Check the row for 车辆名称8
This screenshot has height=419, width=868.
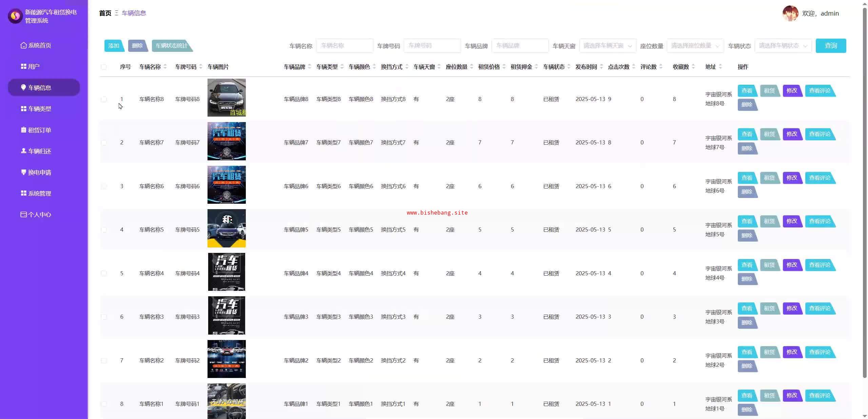[x=104, y=99]
